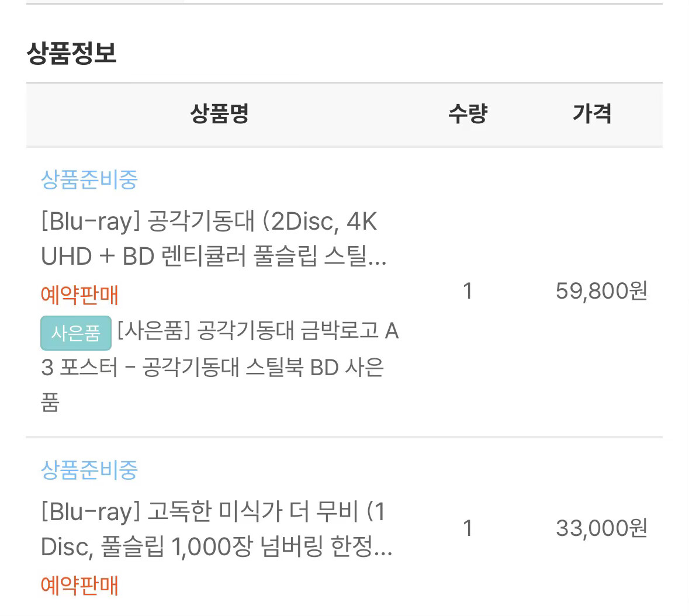The height and width of the screenshot is (616, 689).
Task: Click the first 예약판매 label
Action: (x=79, y=295)
